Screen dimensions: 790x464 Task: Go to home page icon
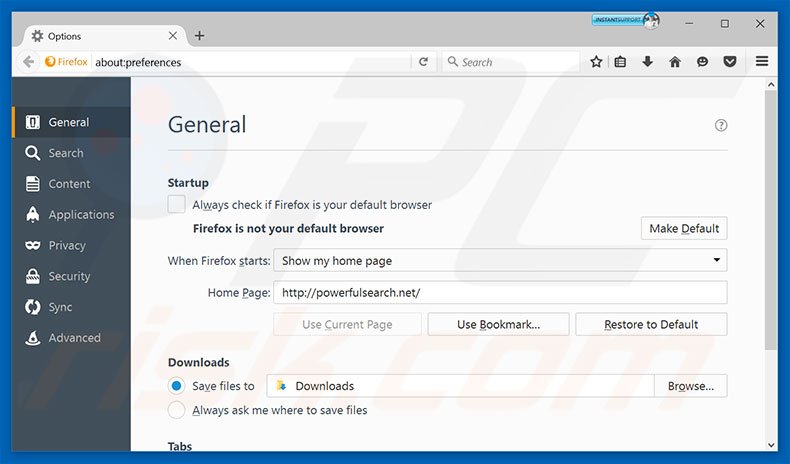click(675, 62)
